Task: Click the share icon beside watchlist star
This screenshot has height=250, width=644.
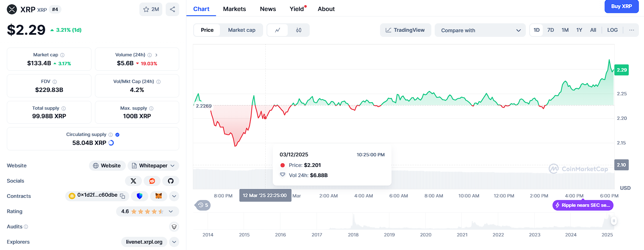Action: tap(172, 9)
